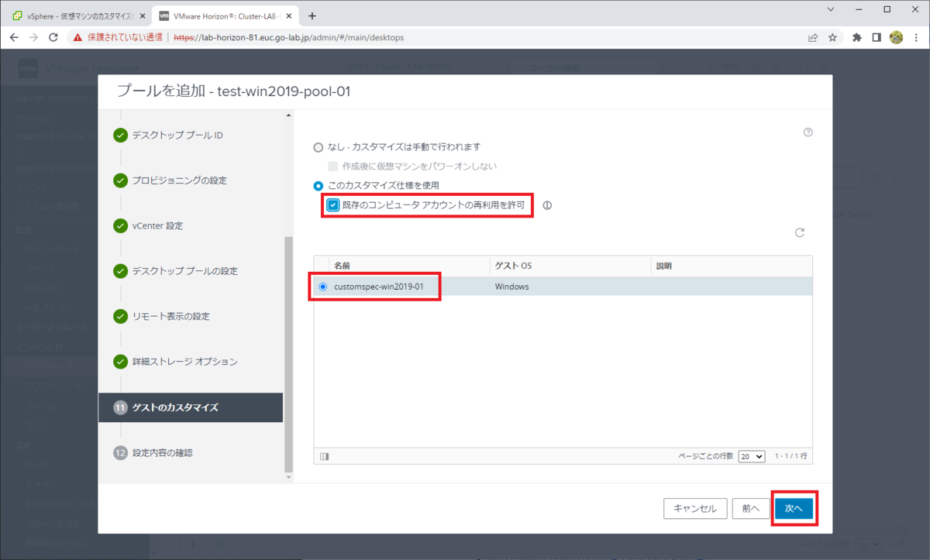Click Windows cell in ゲスト OS column
Screen dimensions: 930x560
[511, 287]
